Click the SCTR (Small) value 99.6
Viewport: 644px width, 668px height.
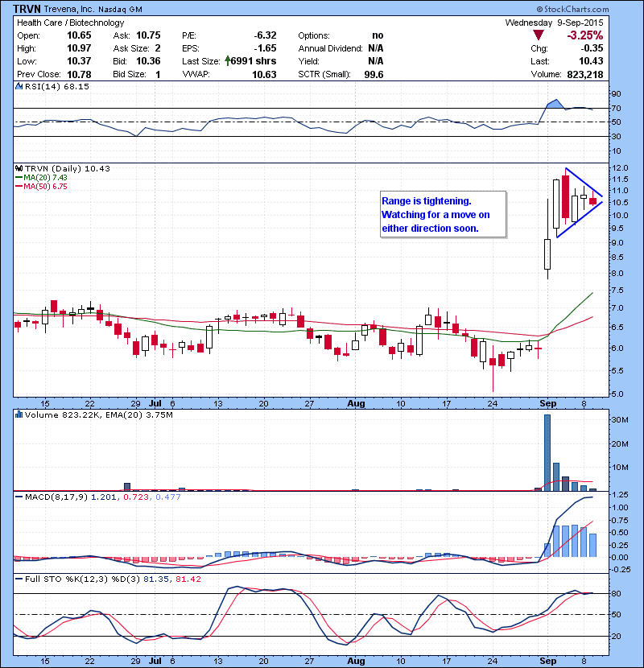[x=374, y=74]
